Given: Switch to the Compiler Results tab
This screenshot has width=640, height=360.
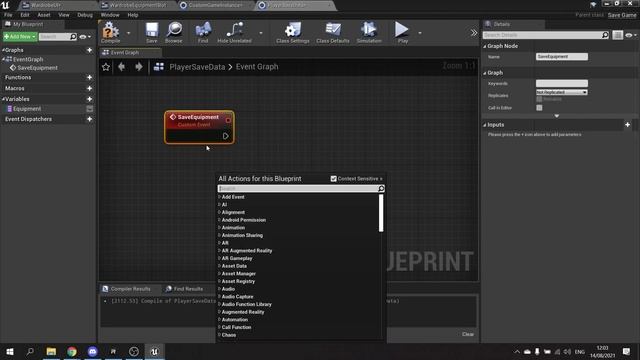Looking at the screenshot, I should click(127, 289).
